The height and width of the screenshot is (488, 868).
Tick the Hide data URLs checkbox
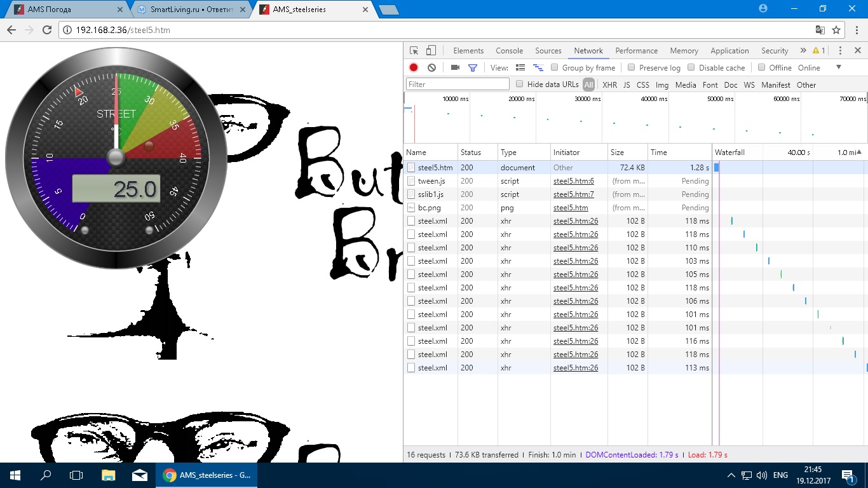tap(519, 85)
